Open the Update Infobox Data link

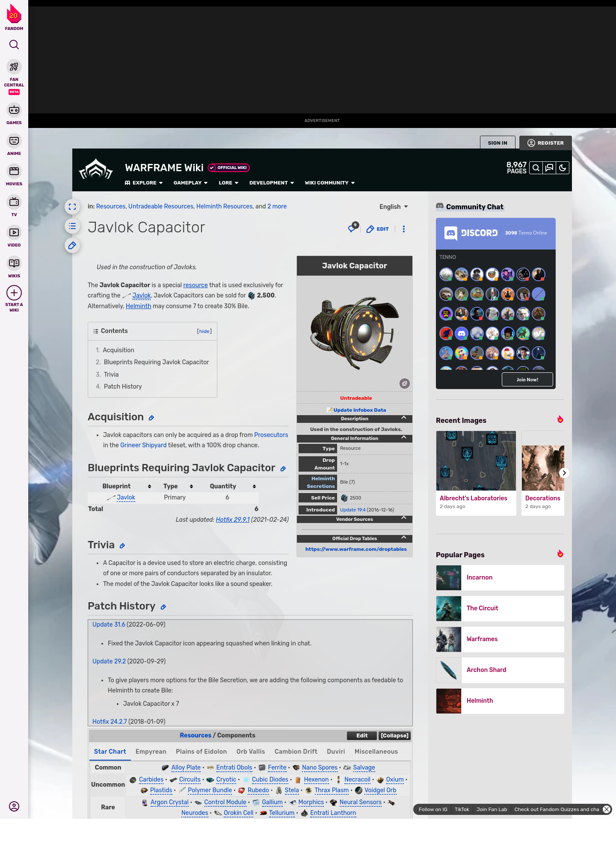[360, 410]
